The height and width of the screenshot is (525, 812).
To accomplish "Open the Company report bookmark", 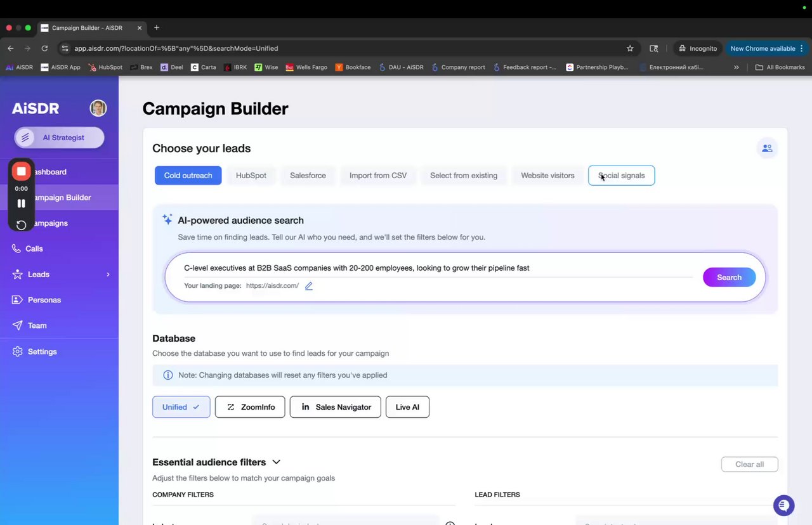I will (458, 67).
